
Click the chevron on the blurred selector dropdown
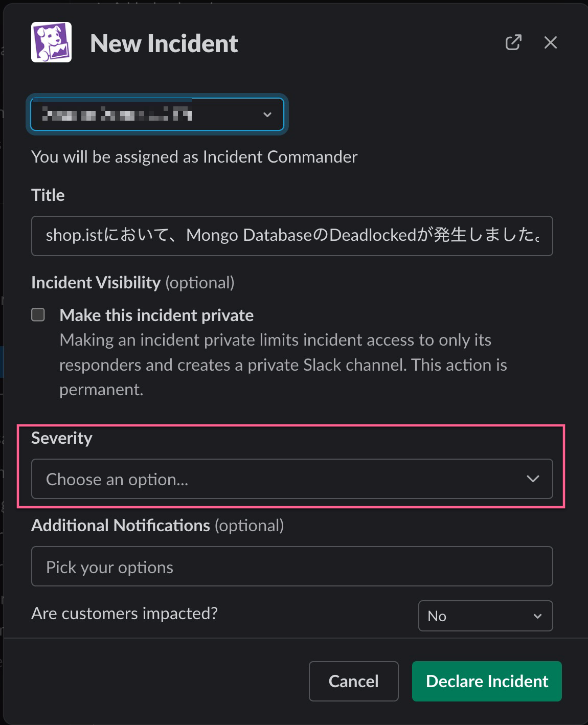click(x=267, y=115)
